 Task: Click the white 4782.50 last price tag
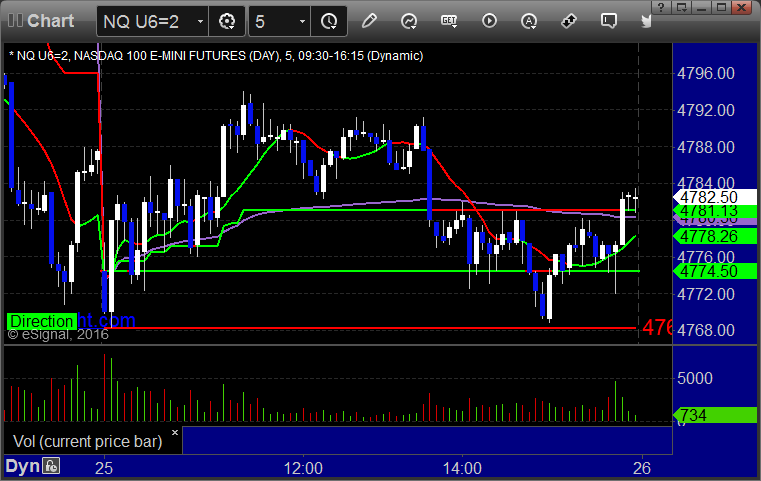pyautogui.click(x=714, y=197)
